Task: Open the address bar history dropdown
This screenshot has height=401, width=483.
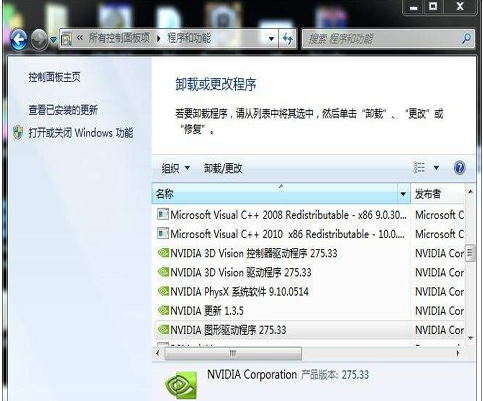Action: pos(272,39)
